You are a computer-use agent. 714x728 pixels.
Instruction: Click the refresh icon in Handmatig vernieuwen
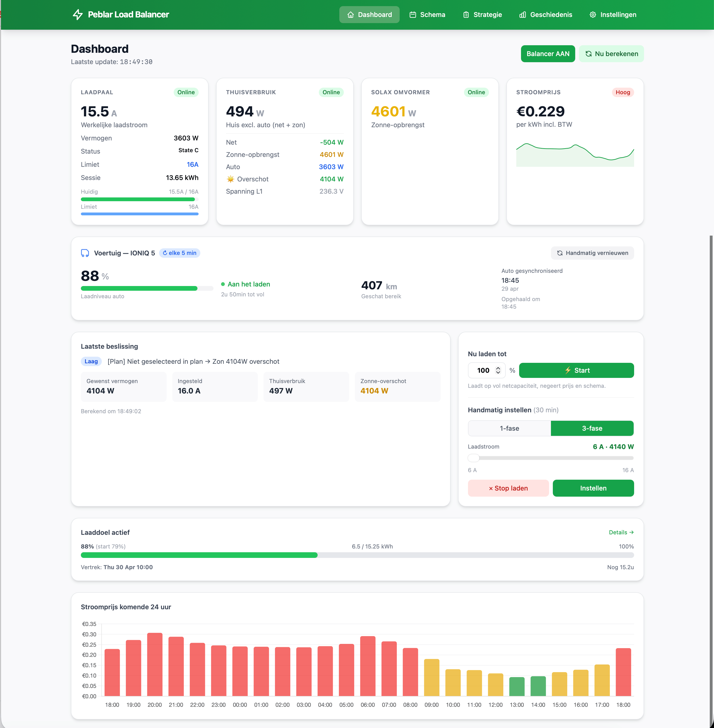(560, 253)
